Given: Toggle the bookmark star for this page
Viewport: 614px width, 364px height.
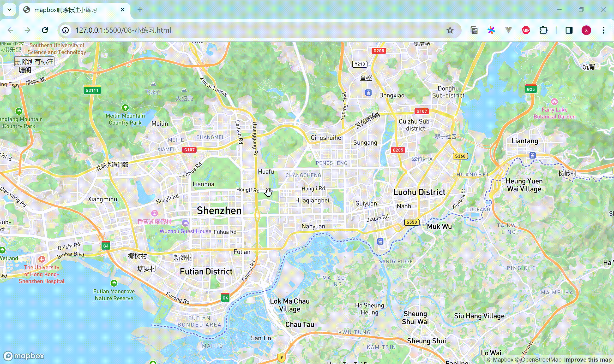Looking at the screenshot, I should 451,30.
